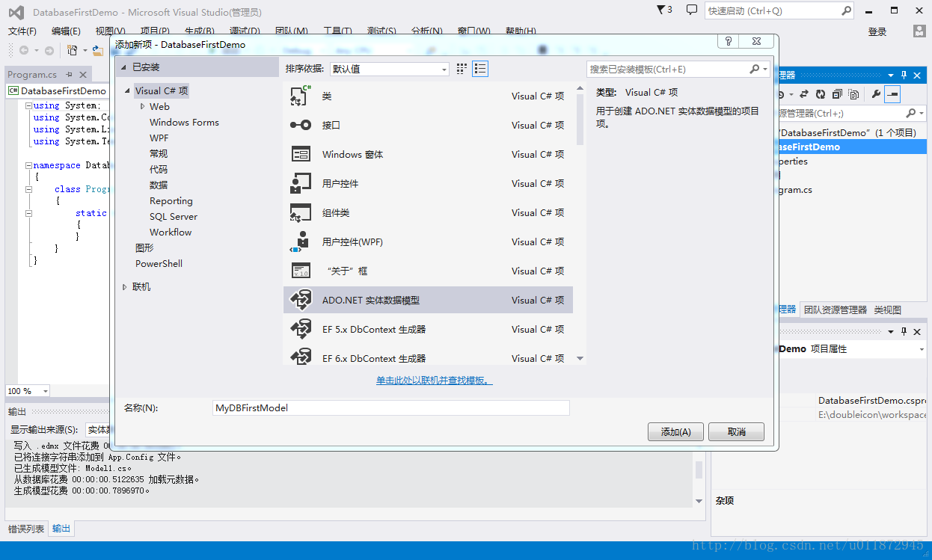The height and width of the screenshot is (560, 932).
Task: Click the dialog help question mark button
Action: [x=729, y=42]
